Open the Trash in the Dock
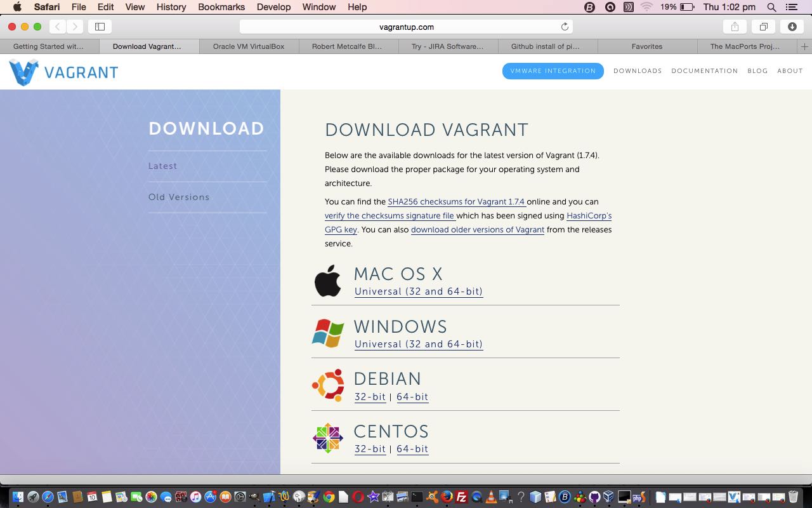 click(x=793, y=497)
